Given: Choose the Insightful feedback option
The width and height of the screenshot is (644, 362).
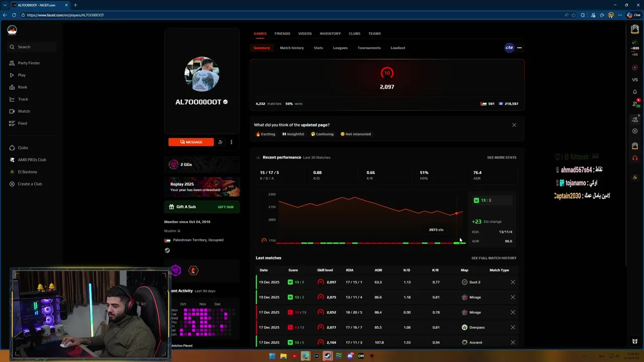Looking at the screenshot, I should [293, 134].
